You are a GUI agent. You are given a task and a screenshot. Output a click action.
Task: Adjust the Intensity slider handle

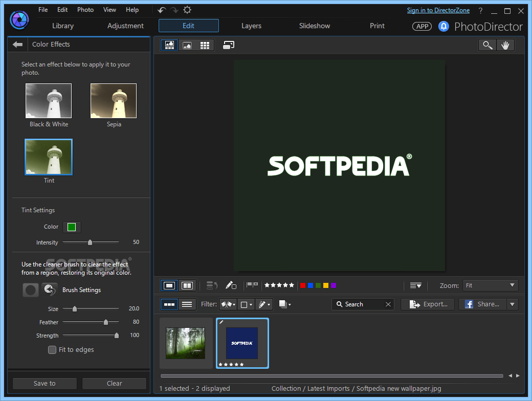coord(90,242)
